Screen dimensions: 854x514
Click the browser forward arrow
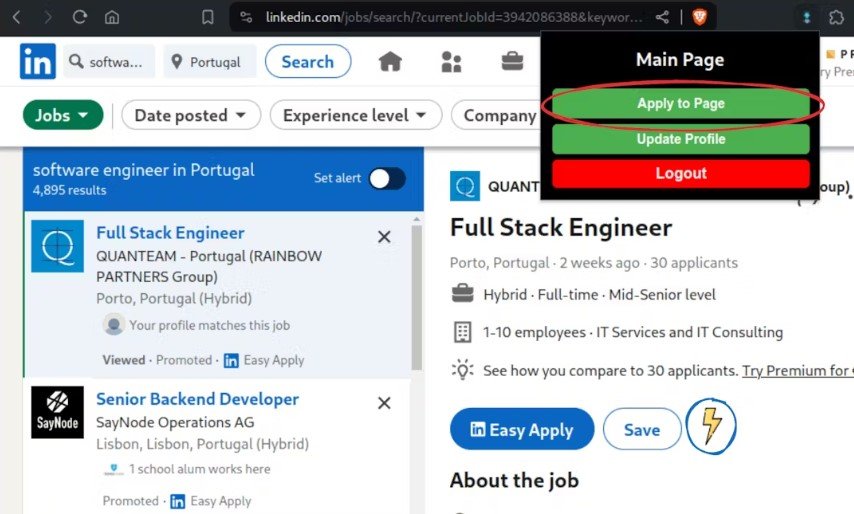point(48,17)
